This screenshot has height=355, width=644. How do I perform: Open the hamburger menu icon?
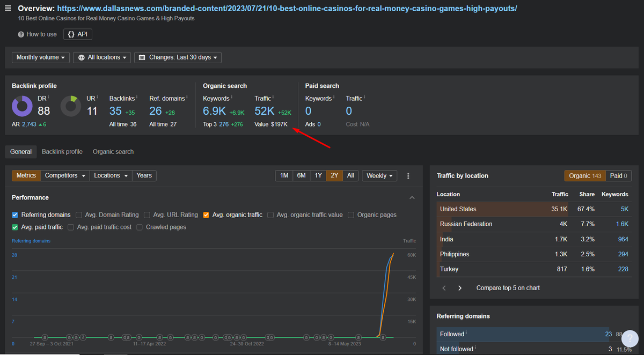[x=8, y=9]
